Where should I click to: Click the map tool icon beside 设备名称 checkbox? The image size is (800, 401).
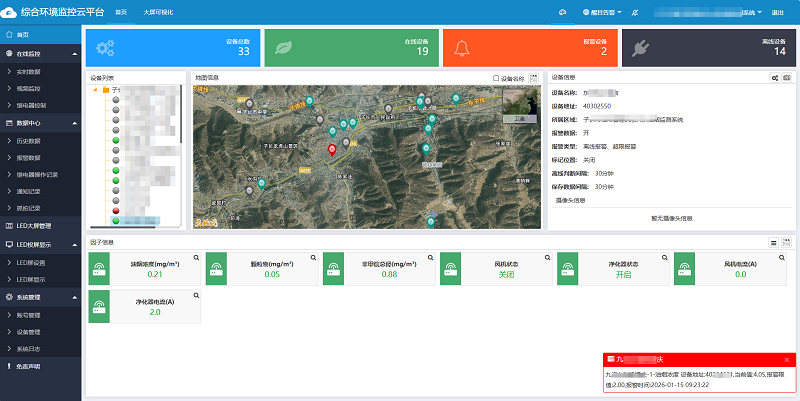point(534,77)
